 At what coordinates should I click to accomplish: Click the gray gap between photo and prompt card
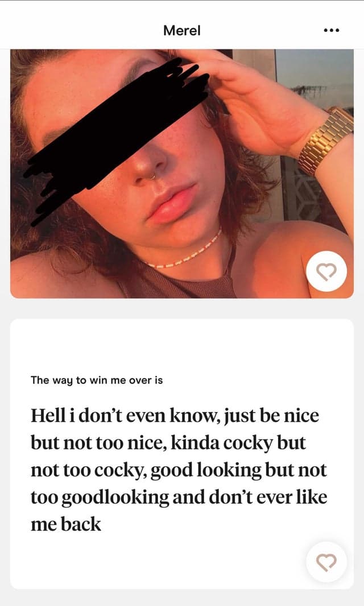coord(181,308)
